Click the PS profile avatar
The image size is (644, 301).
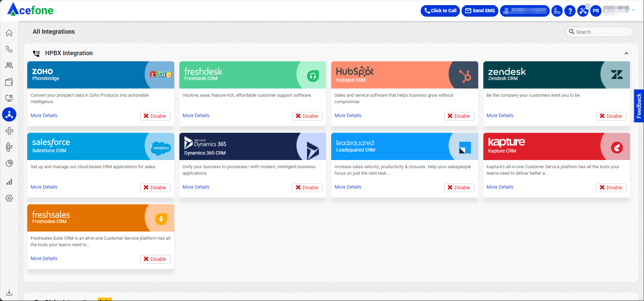click(x=596, y=11)
